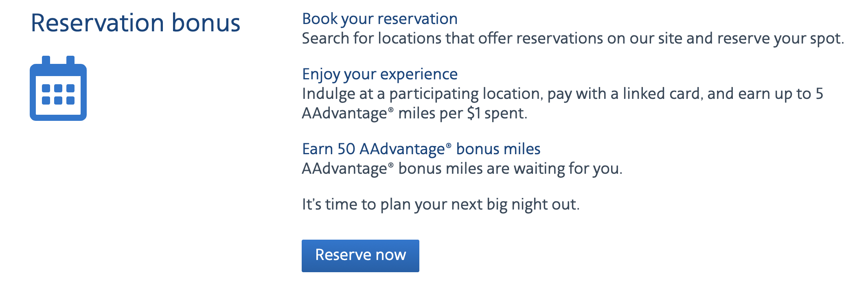The width and height of the screenshot is (868, 284).
Task: Click the left binder ring of the calendar icon
Action: click(46, 61)
